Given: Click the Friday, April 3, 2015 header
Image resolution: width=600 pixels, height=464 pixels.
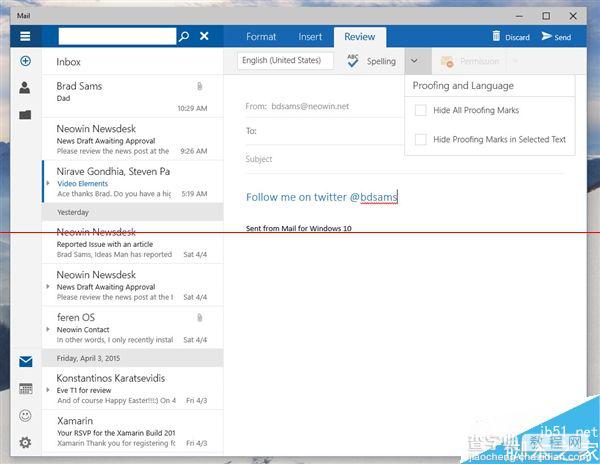Looking at the screenshot, I should coord(132,358).
